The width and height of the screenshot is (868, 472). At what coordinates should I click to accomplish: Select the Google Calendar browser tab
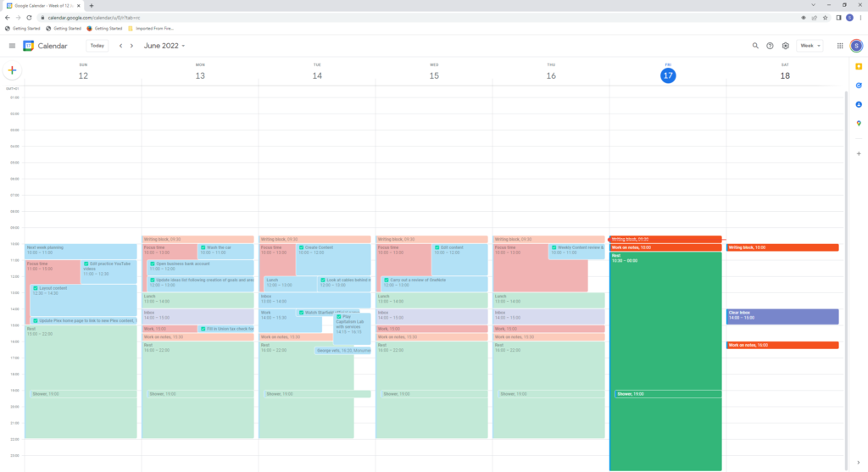(x=43, y=6)
